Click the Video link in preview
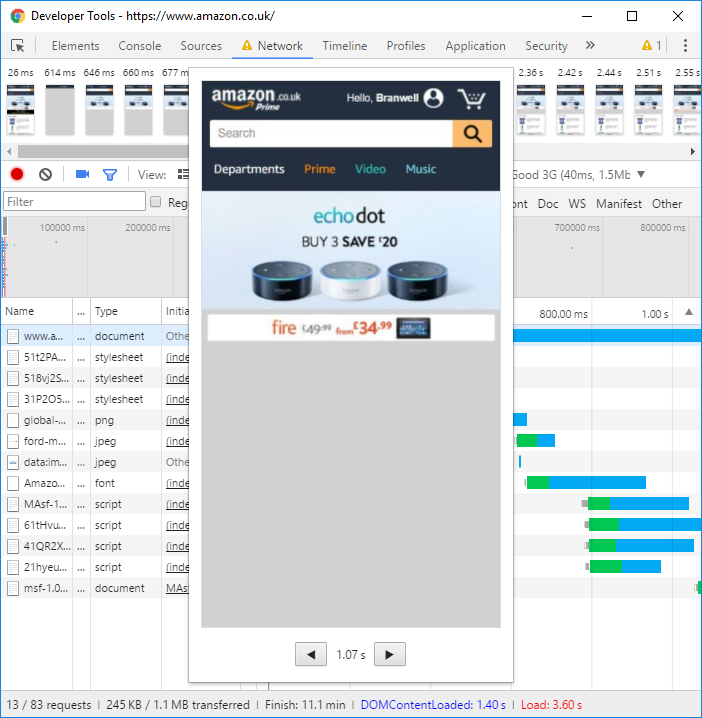The height and width of the screenshot is (718, 702). pos(370,169)
